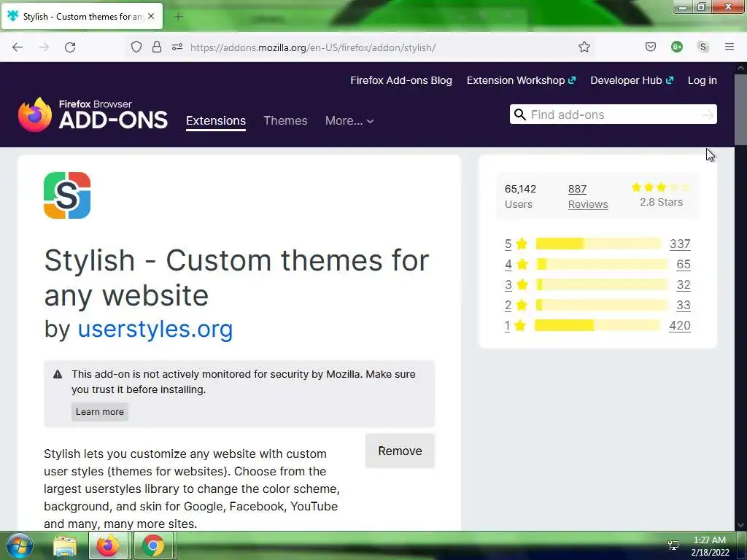Open site permissions icon in address bar

coord(177,47)
